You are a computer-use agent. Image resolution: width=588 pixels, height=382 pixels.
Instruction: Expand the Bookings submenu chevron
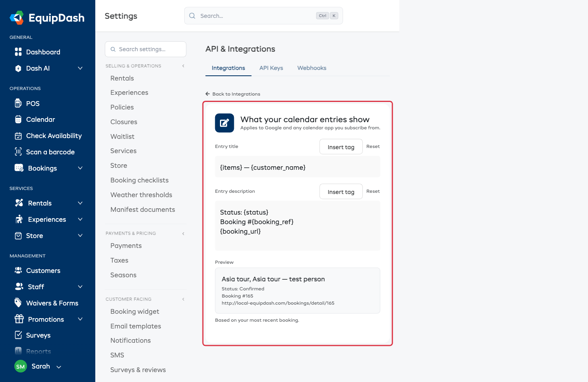(x=80, y=168)
